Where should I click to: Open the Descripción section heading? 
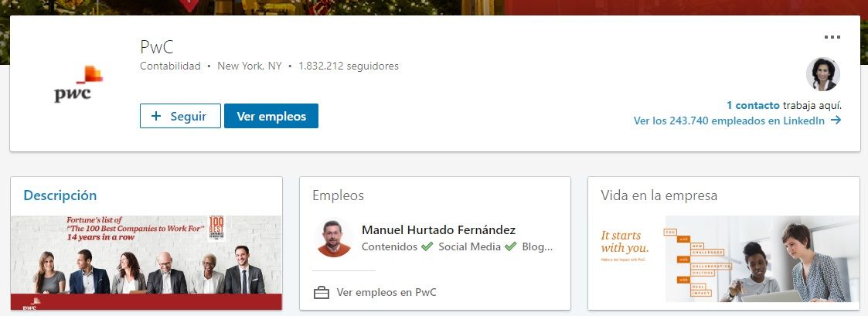[x=60, y=195]
